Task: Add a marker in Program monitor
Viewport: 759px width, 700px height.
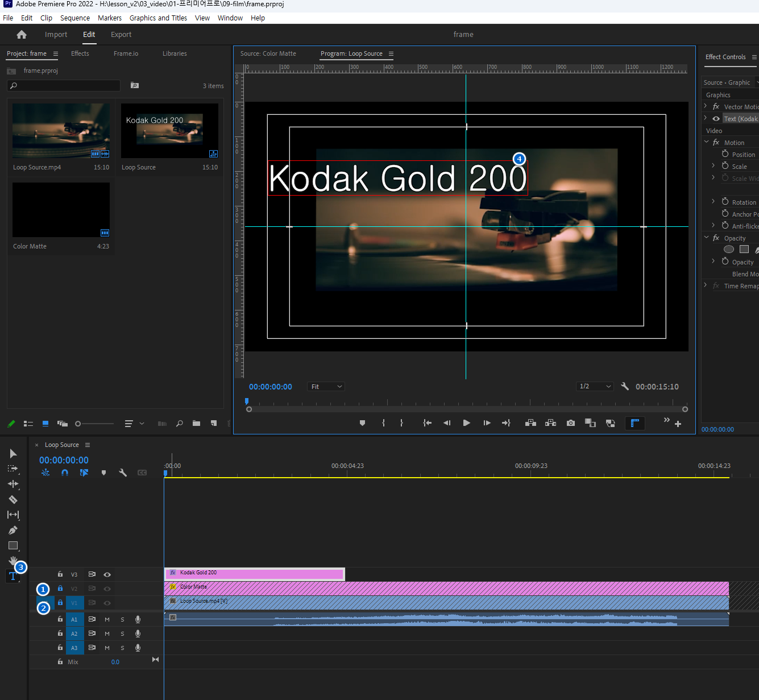Action: (x=362, y=423)
